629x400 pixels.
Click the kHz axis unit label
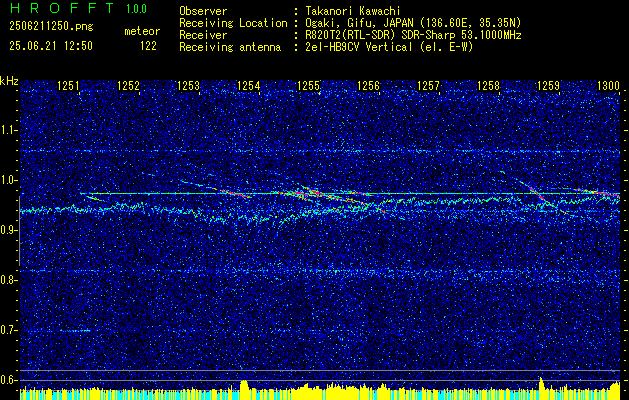9,81
